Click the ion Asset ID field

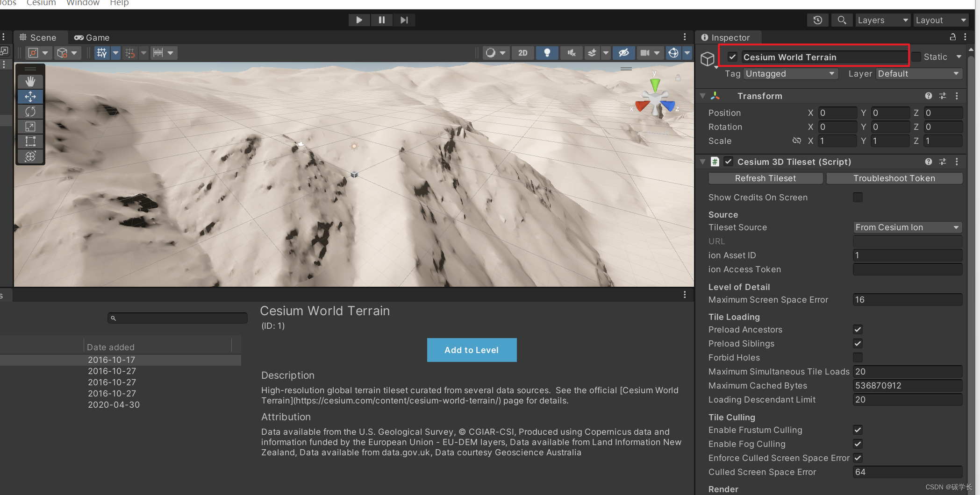point(907,255)
